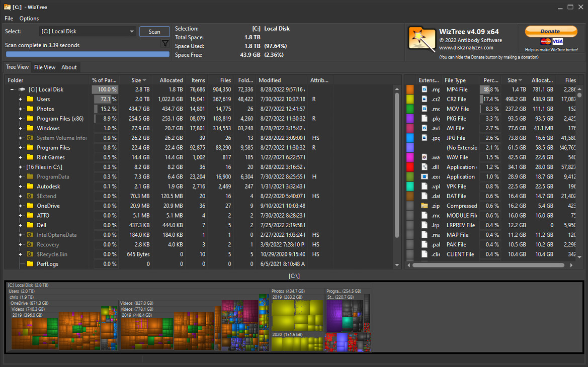Click the IntelOptaneData system folder icon
The width and height of the screenshot is (588, 367).
(x=30, y=235)
